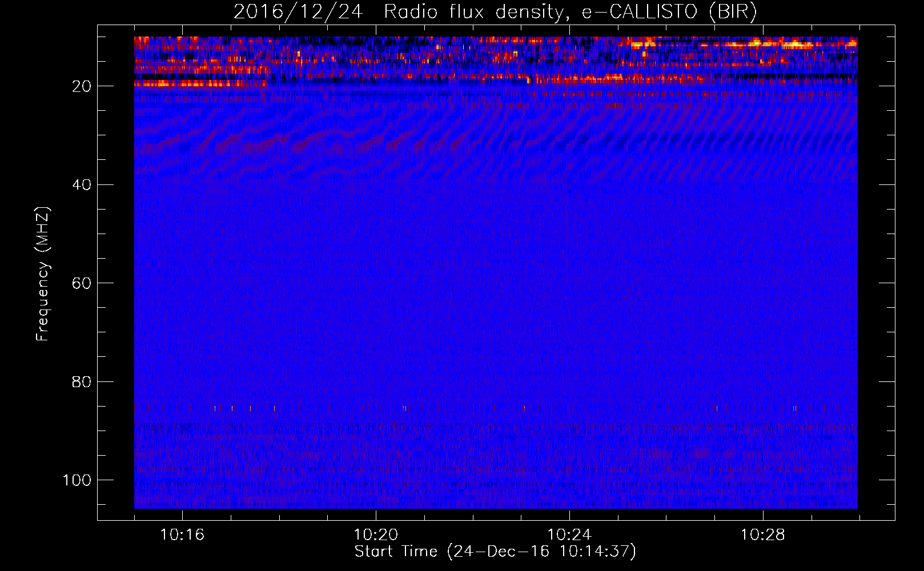924x571 pixels.
Task: Click the 'Start Time (24-Dec-16 10:14:37)' x-axis label
Action: pos(495,552)
